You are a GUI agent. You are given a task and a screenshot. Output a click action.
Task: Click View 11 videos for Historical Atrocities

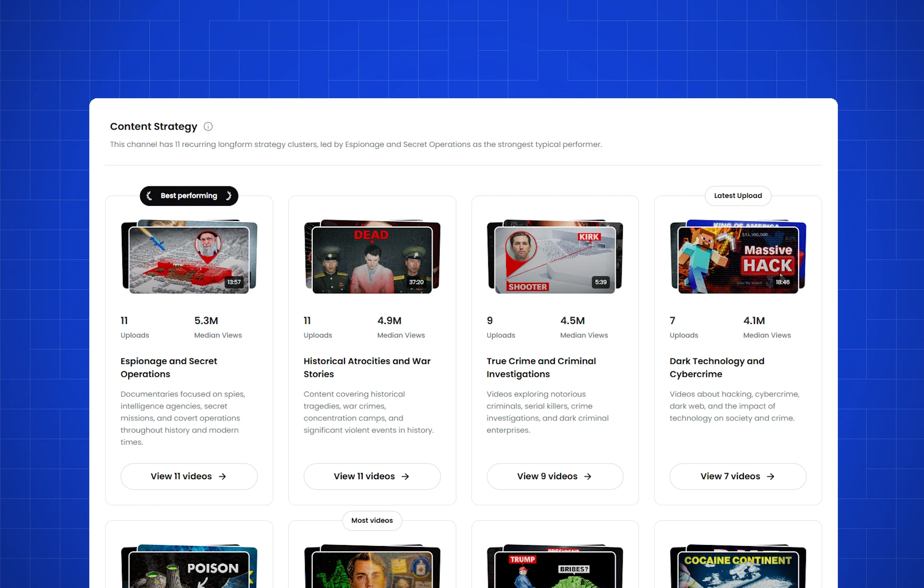coord(372,476)
